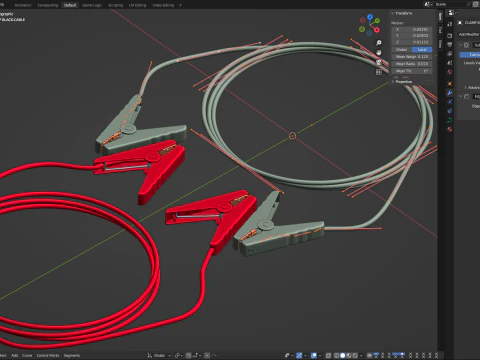Image resolution: width=480 pixels, height=360 pixels.
Task: Open the Object properties orange square icon
Action: click(x=450, y=84)
